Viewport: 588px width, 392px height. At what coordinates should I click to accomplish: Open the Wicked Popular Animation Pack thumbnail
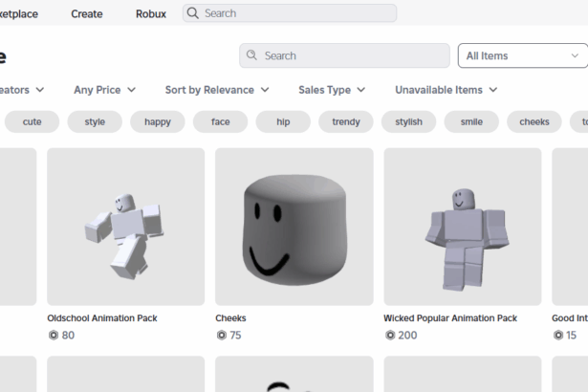coord(463,227)
